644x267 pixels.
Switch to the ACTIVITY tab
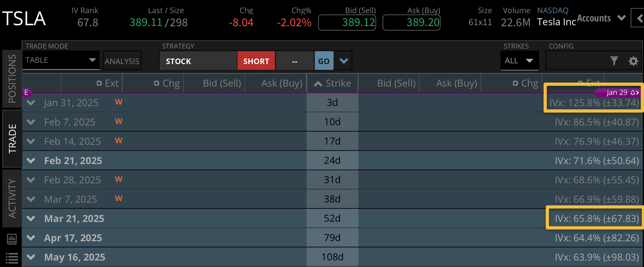[11, 198]
